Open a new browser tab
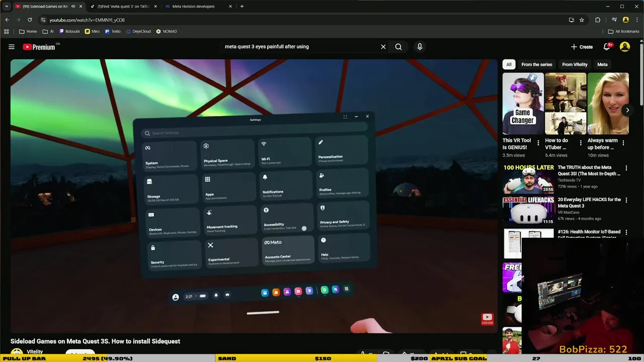644x362 pixels. (x=242, y=7)
